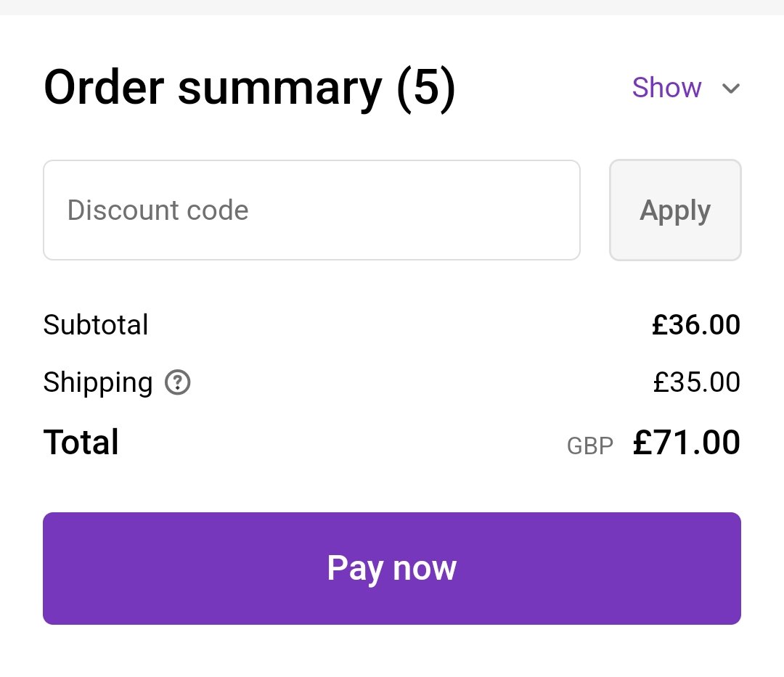Image resolution: width=784 pixels, height=677 pixels.
Task: Click the £71.00 total amount
Action: click(686, 442)
